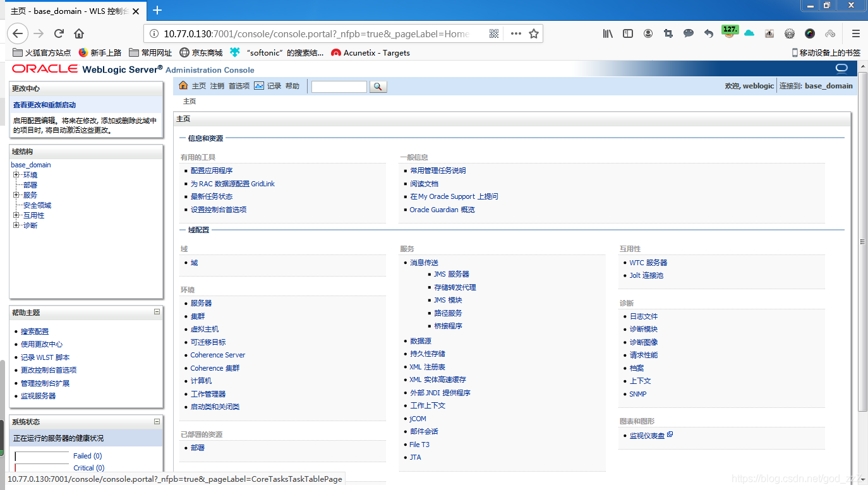Viewport: 868px width, 490px height.
Task: Open the JMS 服务器 link
Action: 452,274
